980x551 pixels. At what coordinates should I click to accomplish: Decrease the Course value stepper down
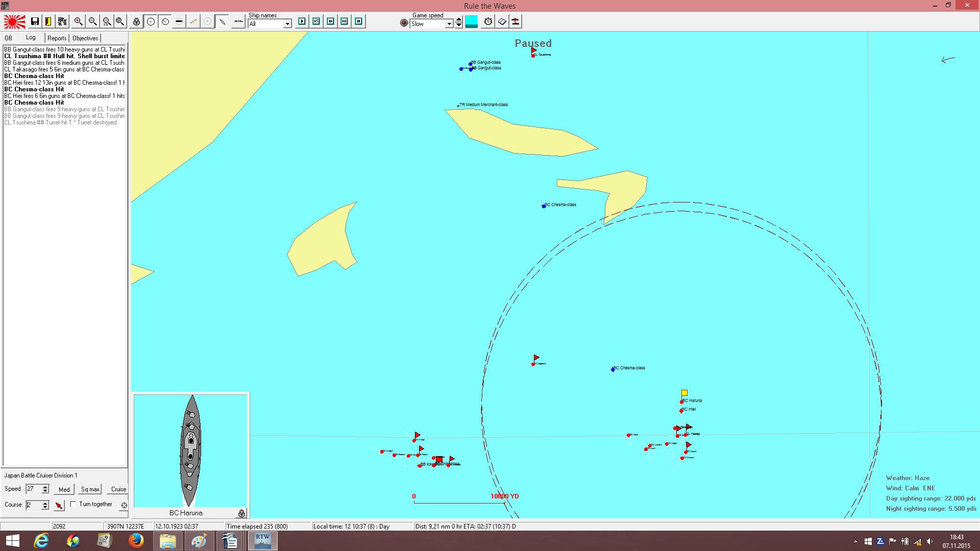[45, 508]
